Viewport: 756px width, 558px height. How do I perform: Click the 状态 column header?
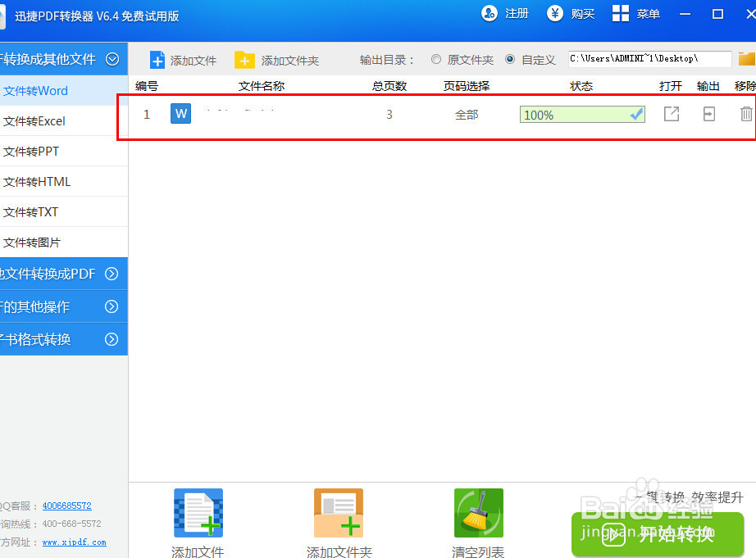(581, 86)
